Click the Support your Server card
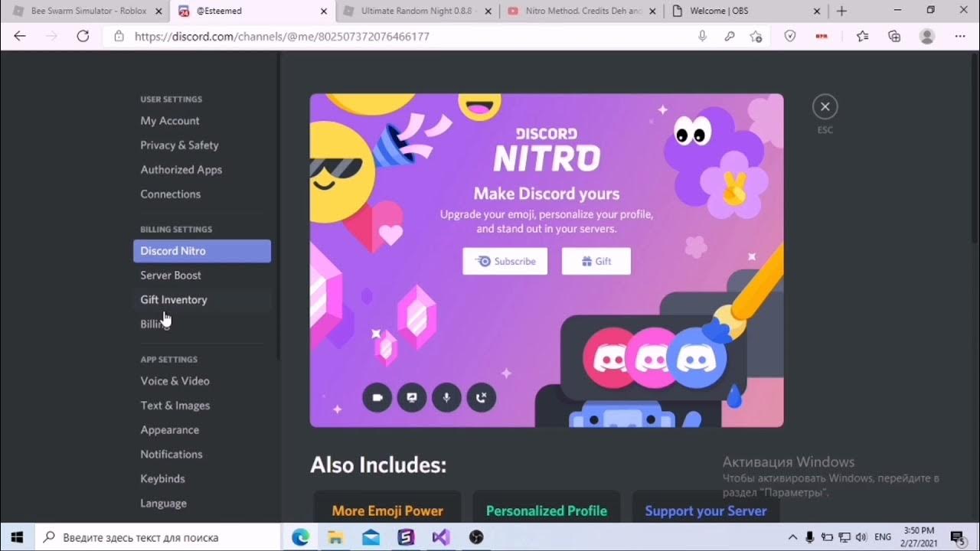 click(706, 507)
